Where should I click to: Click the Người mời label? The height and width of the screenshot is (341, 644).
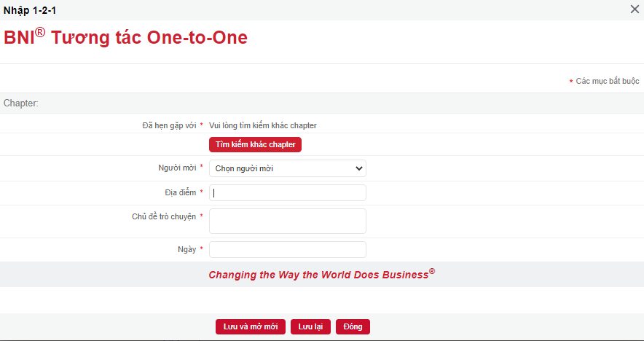click(x=178, y=168)
